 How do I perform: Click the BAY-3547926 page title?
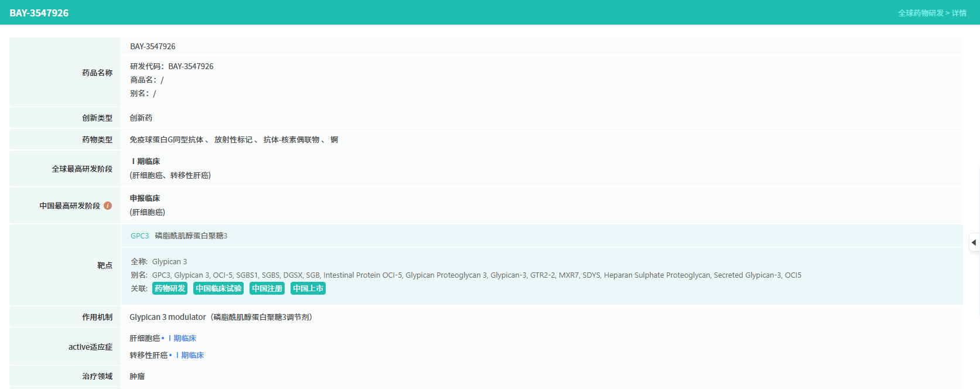point(39,13)
